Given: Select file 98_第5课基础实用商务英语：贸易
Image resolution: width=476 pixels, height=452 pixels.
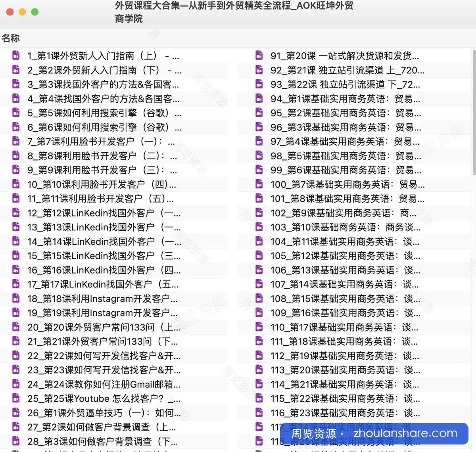Looking at the screenshot, I should coord(346,156).
